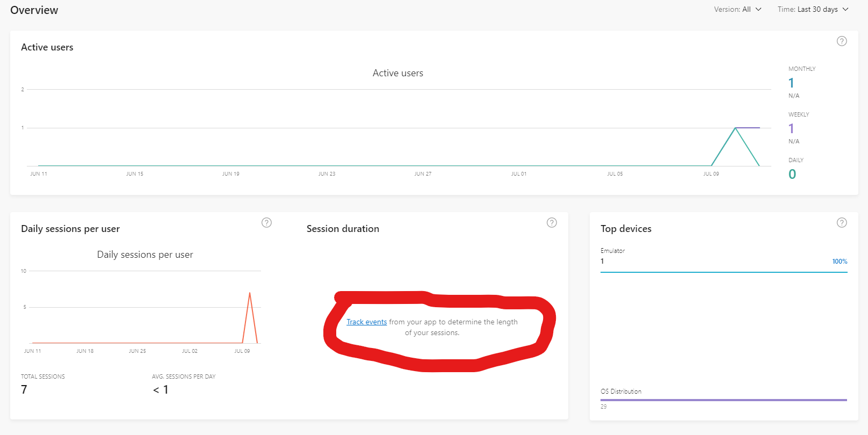Image resolution: width=868 pixels, height=435 pixels.
Task: Click the OS Distribution label
Action: [x=621, y=392]
